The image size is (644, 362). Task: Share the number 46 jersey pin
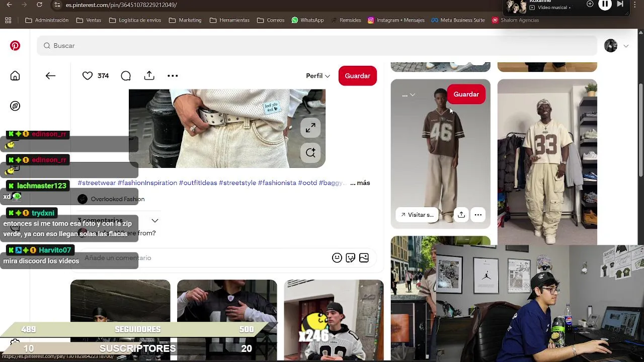click(461, 215)
